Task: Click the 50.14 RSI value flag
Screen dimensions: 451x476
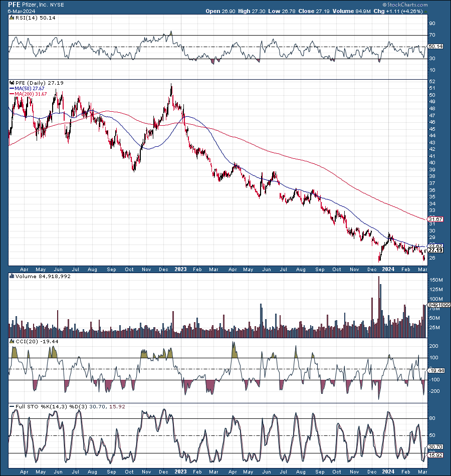Action: tap(435, 46)
